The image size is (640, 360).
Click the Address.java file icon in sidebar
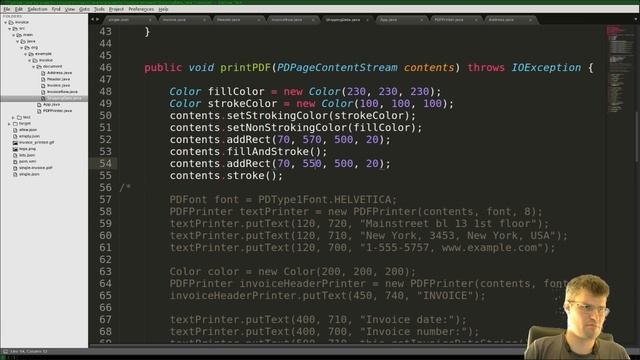pyautogui.click(x=43, y=73)
